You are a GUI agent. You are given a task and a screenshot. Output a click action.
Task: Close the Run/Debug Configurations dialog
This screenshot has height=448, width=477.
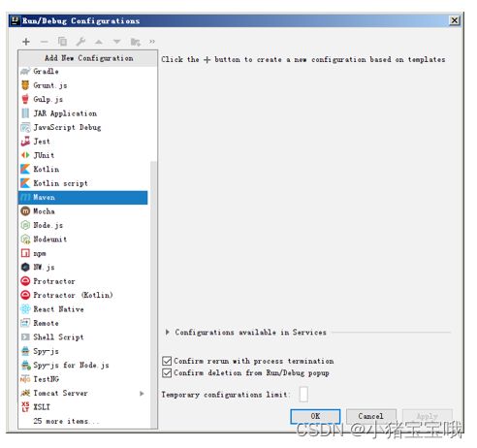(x=455, y=20)
